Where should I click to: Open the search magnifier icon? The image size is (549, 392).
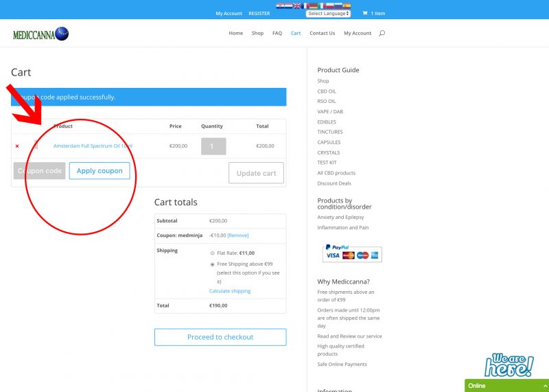tap(382, 33)
